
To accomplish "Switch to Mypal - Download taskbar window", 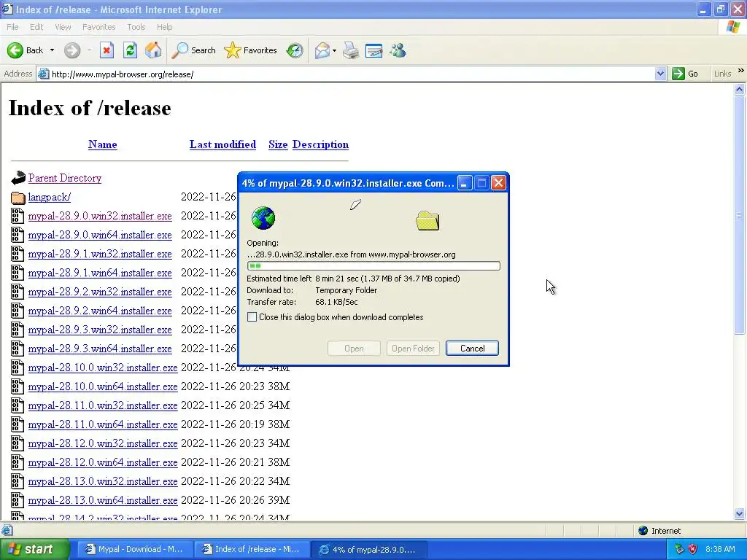I will tap(134, 549).
